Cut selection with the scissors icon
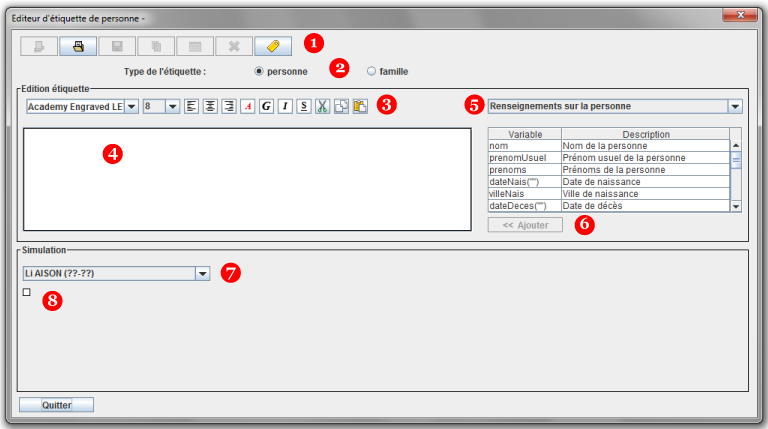 point(322,106)
